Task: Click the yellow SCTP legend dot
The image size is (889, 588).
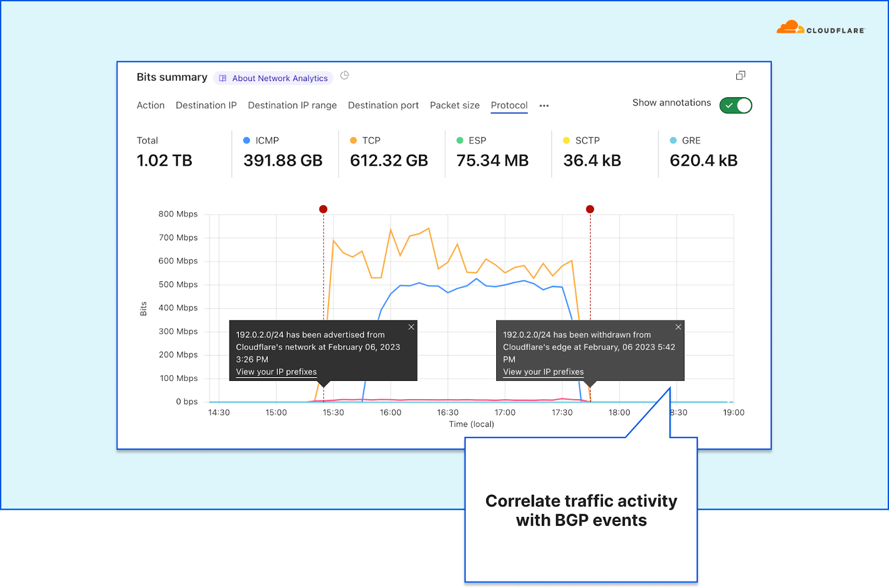Action: (x=566, y=140)
